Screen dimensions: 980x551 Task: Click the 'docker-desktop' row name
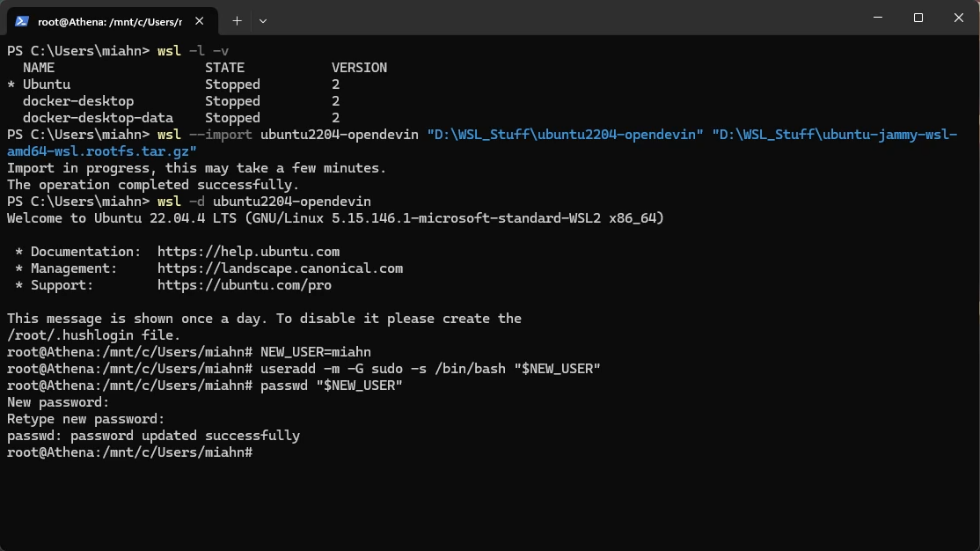click(78, 101)
